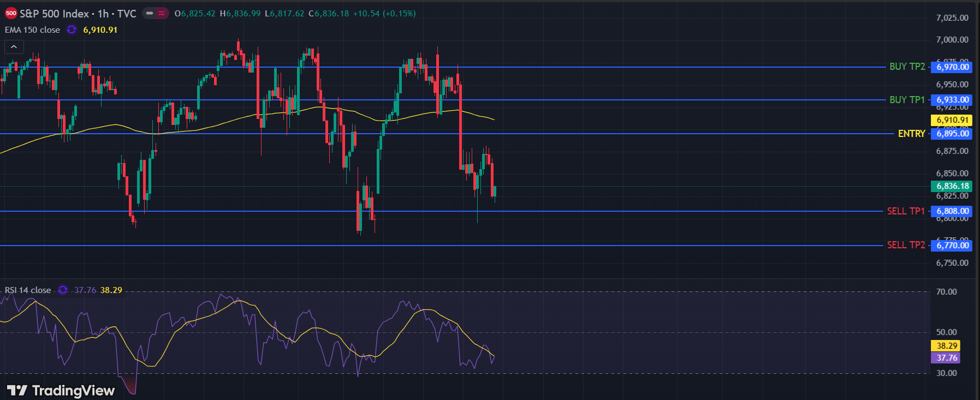
Task: Click the 6,970.00 price axis label
Action: [x=953, y=67]
